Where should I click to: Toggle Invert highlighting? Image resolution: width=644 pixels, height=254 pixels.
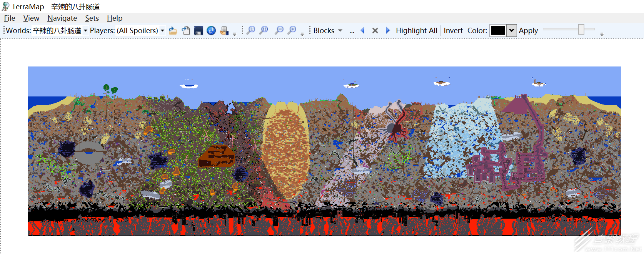point(453,30)
